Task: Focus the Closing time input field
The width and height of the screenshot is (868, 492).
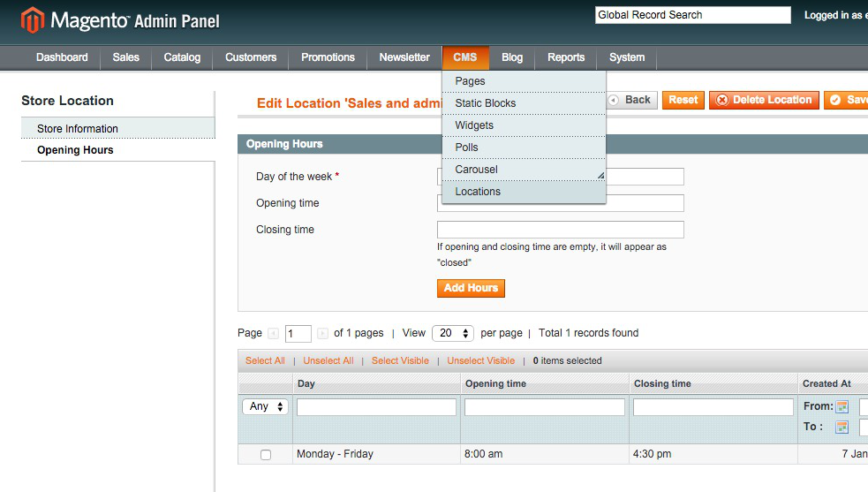Action: (x=560, y=230)
